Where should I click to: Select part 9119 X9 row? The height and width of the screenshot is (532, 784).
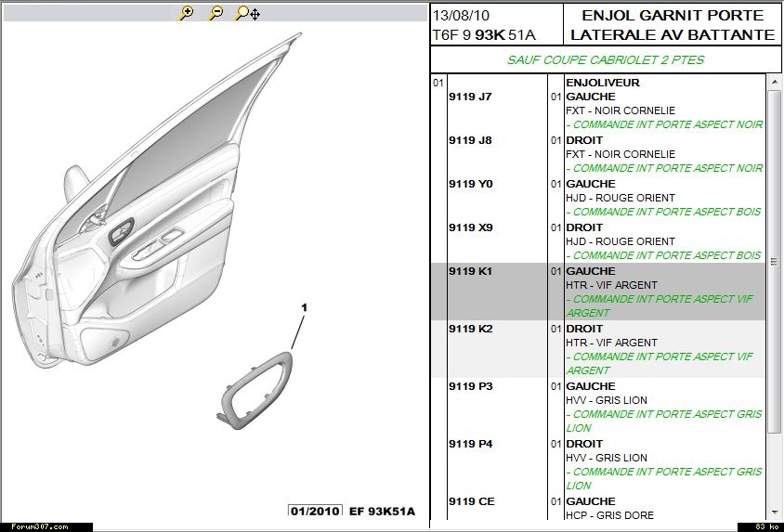(470, 227)
